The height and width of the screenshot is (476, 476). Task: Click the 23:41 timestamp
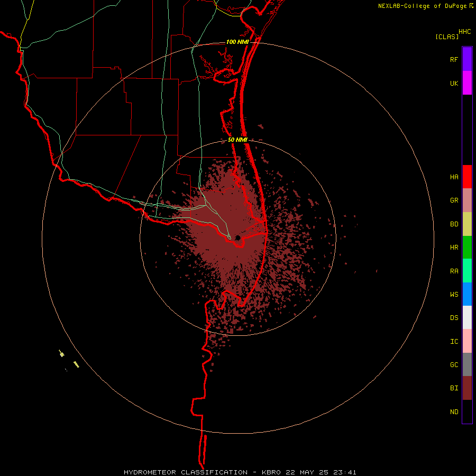pos(344,472)
